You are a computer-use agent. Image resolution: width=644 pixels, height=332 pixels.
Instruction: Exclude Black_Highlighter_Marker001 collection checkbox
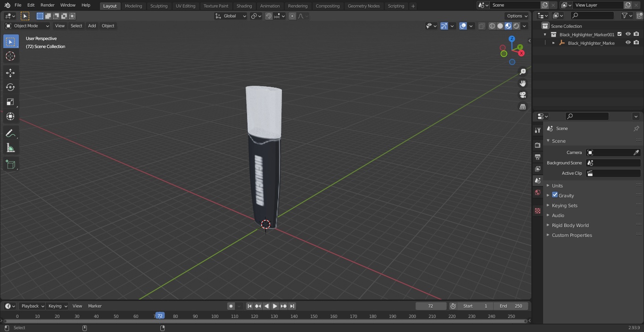tap(619, 34)
